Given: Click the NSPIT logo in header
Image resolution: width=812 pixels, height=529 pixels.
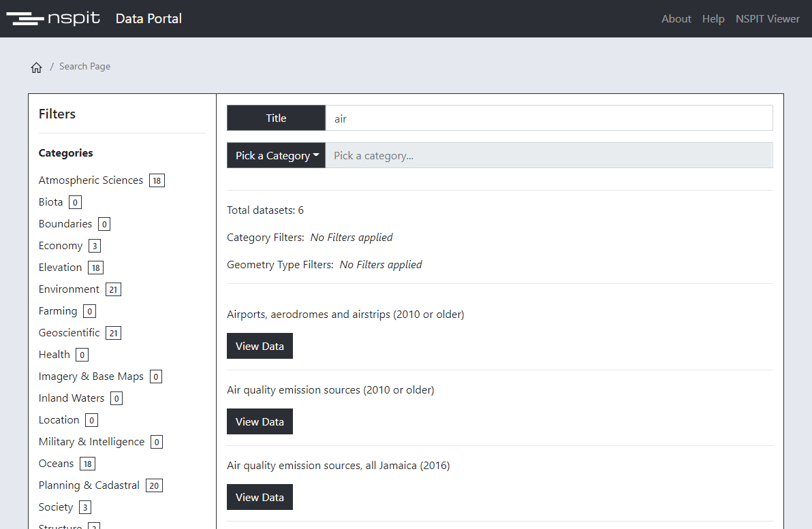Looking at the screenshot, I should (53, 18).
